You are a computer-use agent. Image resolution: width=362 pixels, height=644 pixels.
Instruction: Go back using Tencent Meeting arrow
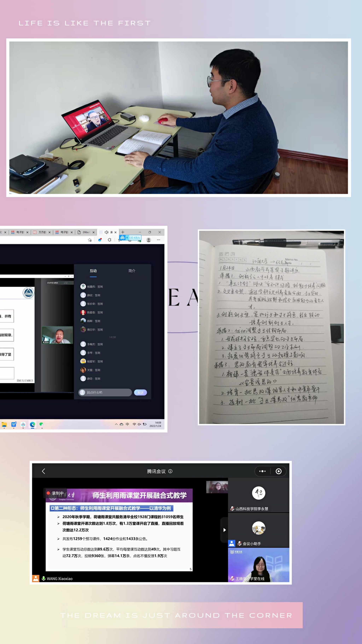[43, 471]
